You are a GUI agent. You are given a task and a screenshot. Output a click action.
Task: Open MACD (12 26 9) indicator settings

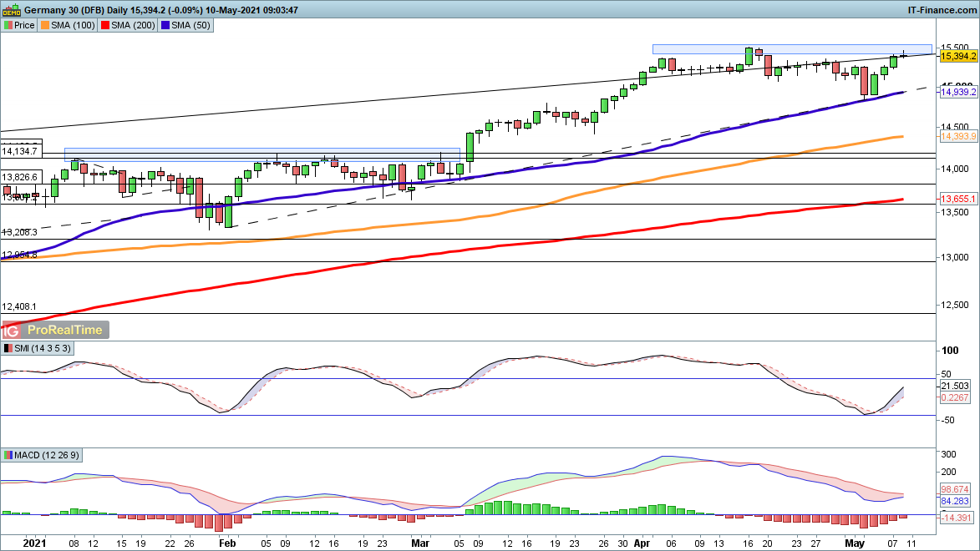tap(48, 455)
